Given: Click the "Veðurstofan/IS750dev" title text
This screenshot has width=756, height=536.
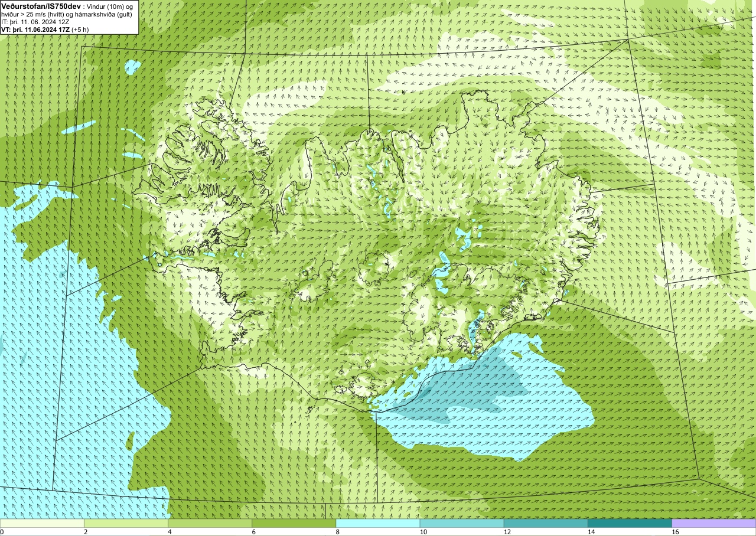Looking at the screenshot, I should point(41,6).
